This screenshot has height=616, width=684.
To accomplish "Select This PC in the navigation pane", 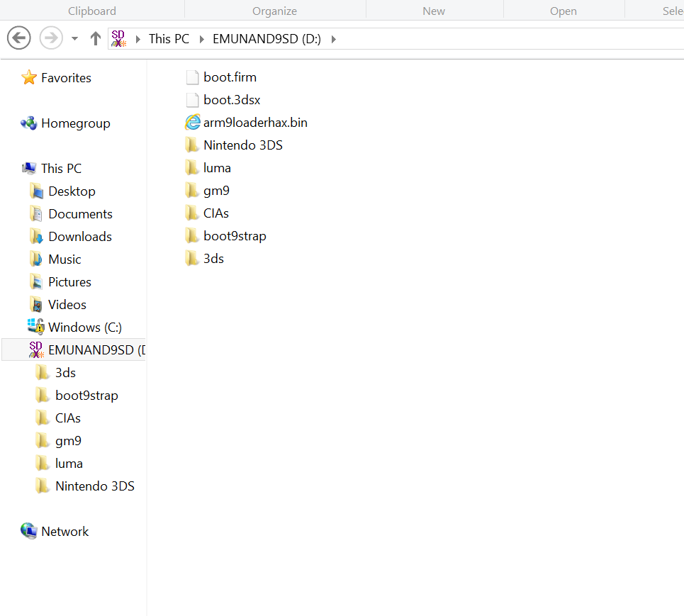I will click(61, 169).
